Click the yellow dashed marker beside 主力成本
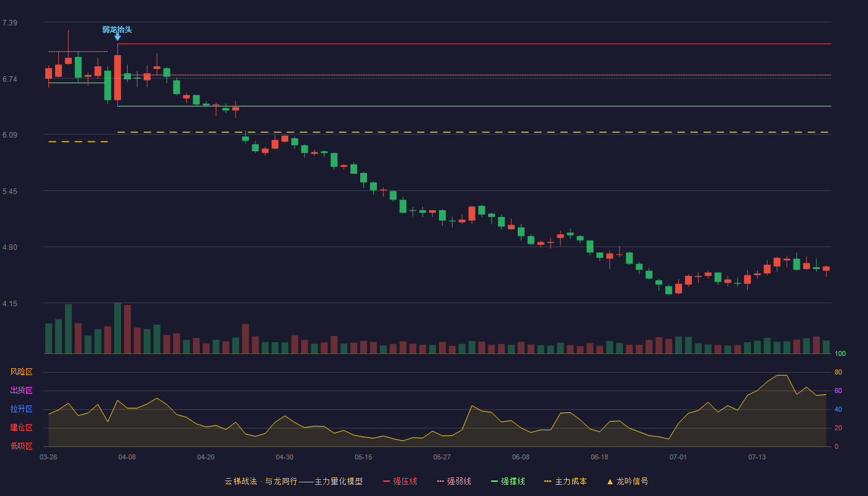The height and width of the screenshot is (496, 868). pos(547,481)
